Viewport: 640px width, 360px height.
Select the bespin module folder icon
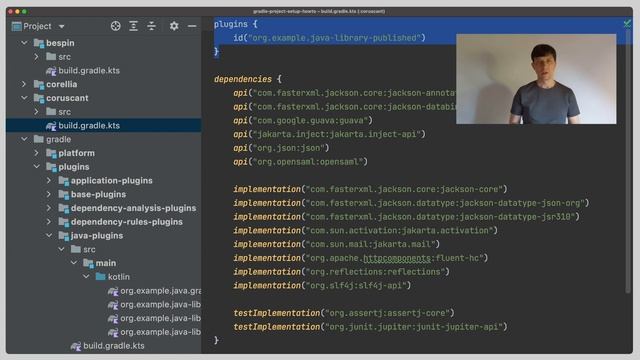39,43
